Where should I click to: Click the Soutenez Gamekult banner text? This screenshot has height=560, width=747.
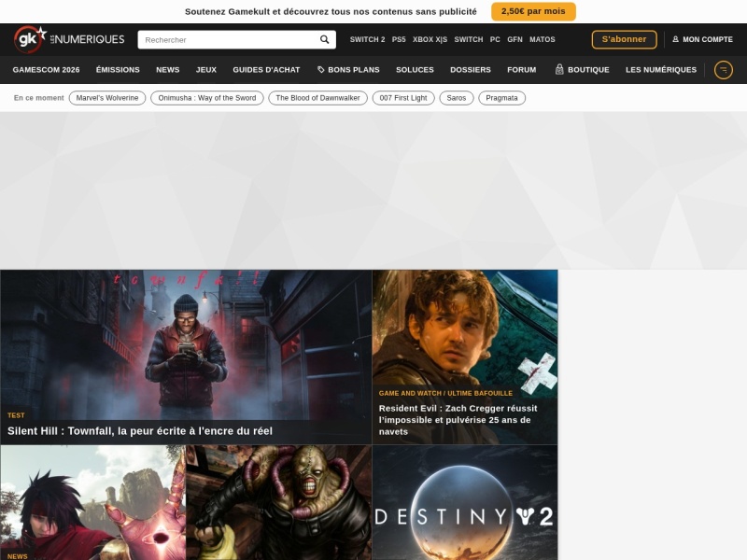pos(331,11)
